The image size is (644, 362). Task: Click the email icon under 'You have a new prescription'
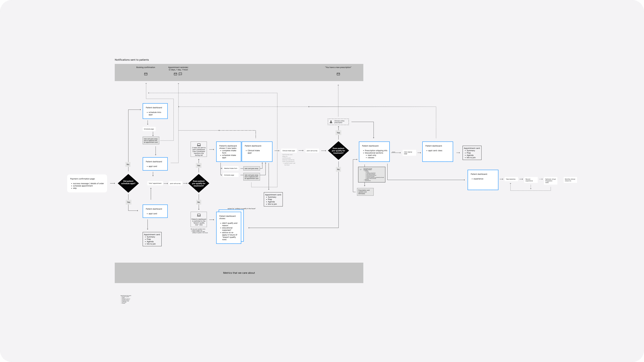coord(338,74)
